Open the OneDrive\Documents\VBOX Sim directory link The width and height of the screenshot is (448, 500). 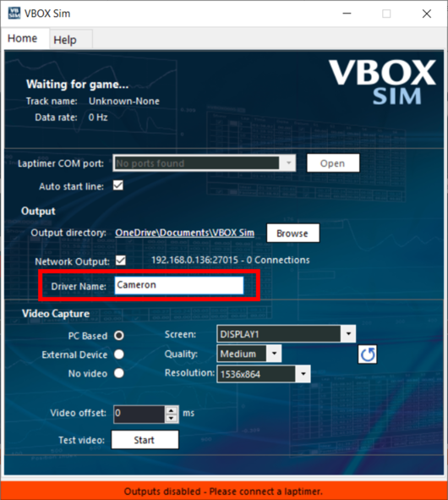185,233
